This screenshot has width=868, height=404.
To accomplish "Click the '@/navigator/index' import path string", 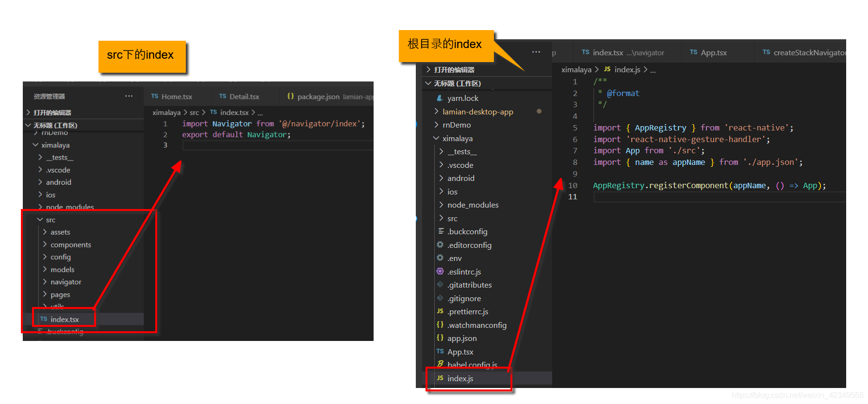I will pos(319,124).
